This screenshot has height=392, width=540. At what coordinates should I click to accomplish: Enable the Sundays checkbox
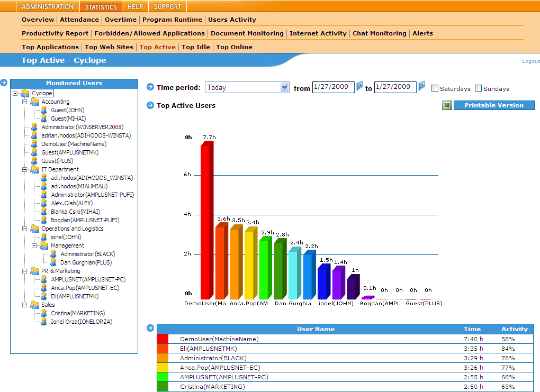tap(479, 88)
